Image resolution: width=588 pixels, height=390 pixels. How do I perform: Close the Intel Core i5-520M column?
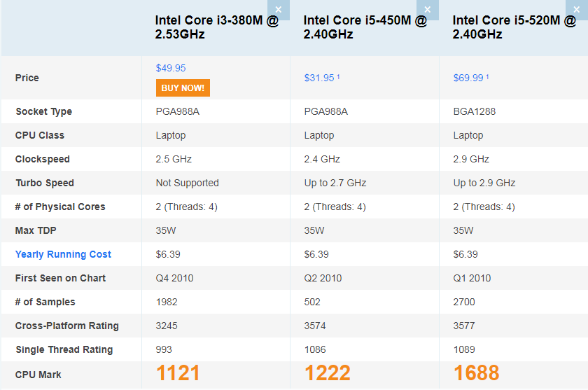point(576,9)
